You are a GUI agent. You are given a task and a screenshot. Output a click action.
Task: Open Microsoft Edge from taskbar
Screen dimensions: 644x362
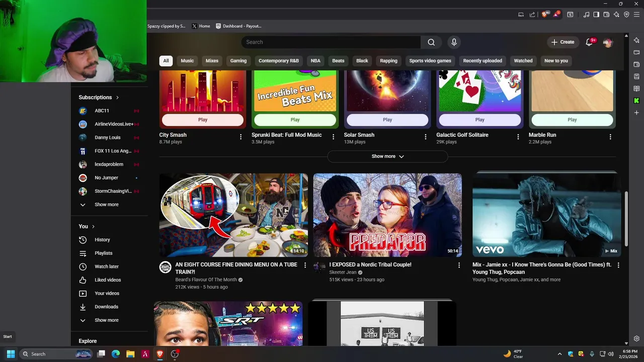[x=115, y=354]
